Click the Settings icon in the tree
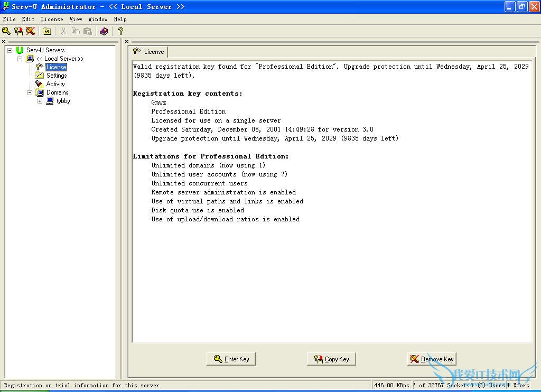Image resolution: width=541 pixels, height=392 pixels. click(x=39, y=76)
